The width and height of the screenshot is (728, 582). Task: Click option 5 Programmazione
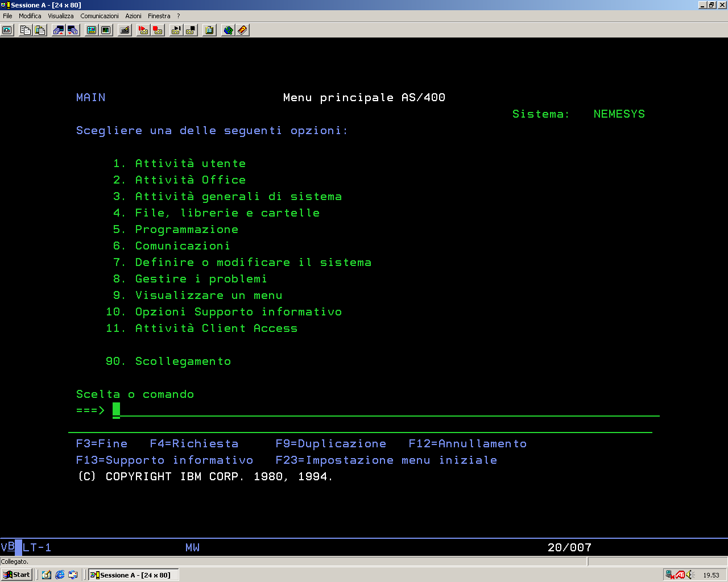[176, 230]
